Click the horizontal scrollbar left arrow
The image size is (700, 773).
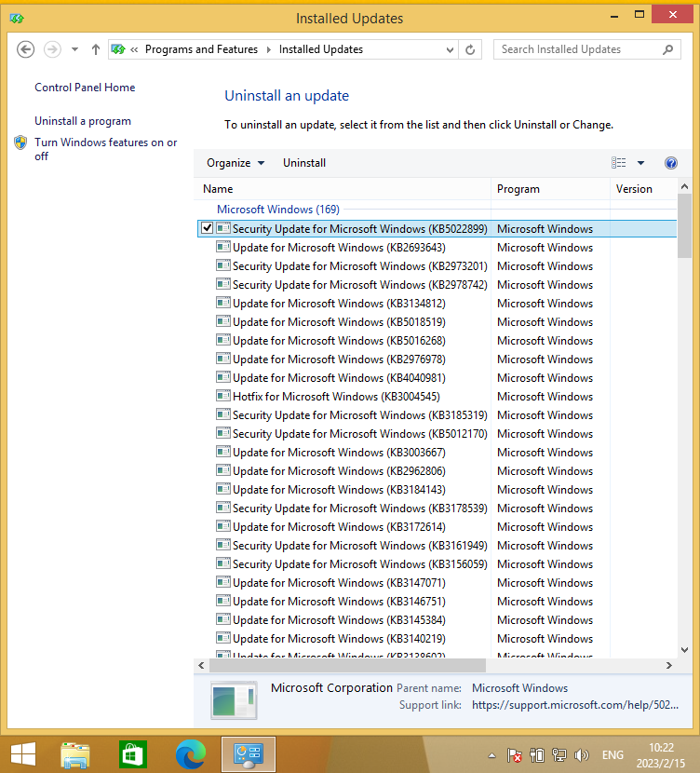(201, 666)
